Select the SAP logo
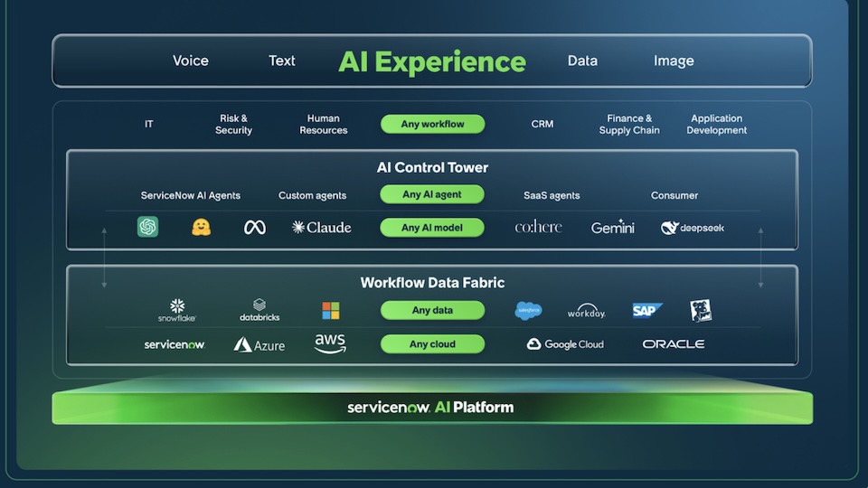Viewport: 868px width, 488px height. tap(646, 311)
